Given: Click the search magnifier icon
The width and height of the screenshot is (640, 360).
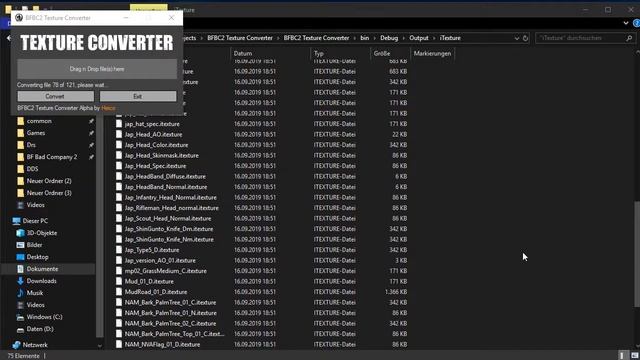Looking at the screenshot, I should coord(629,38).
